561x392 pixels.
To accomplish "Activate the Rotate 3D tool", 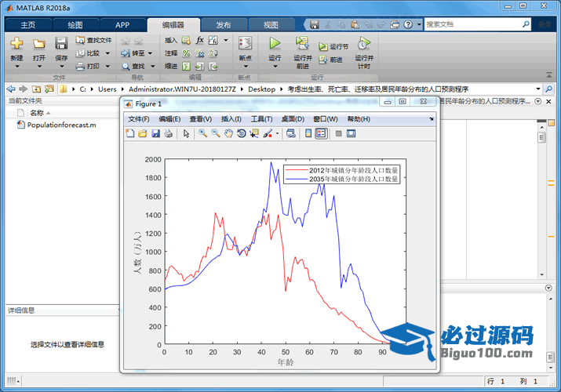I will coord(241,134).
